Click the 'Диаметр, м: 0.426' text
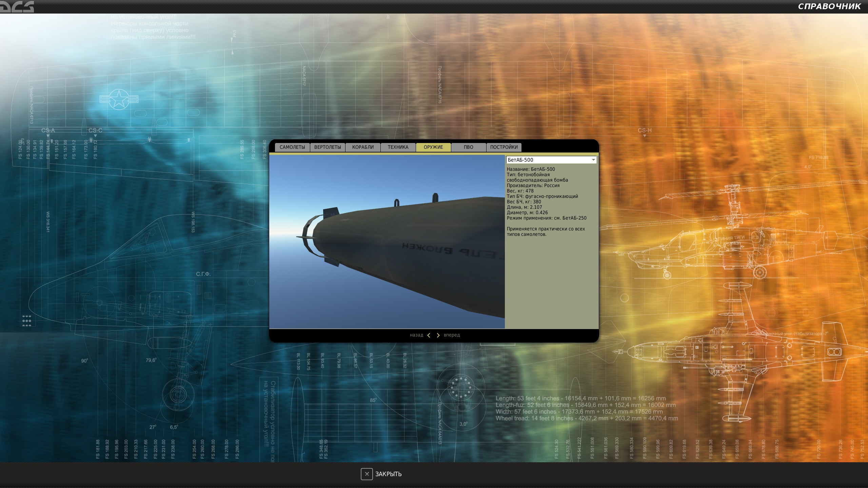This screenshot has width=868, height=488. (x=527, y=212)
